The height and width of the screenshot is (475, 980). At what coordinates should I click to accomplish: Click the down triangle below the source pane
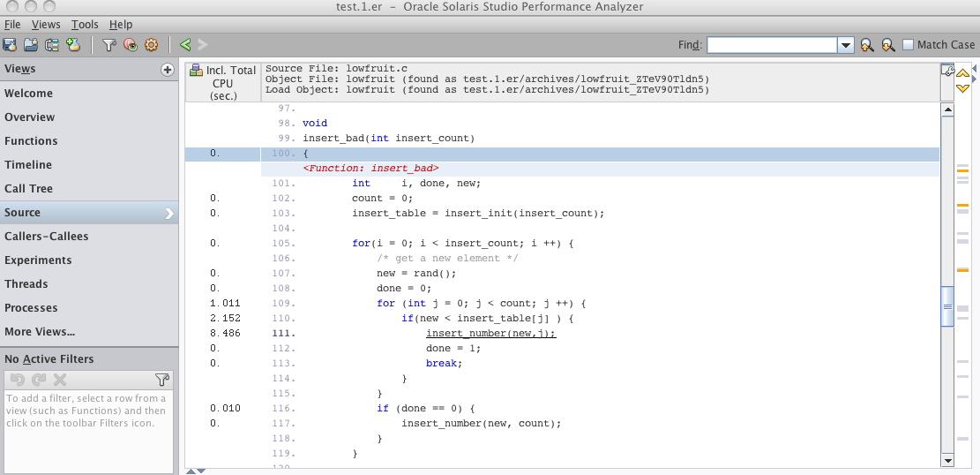tap(200, 471)
